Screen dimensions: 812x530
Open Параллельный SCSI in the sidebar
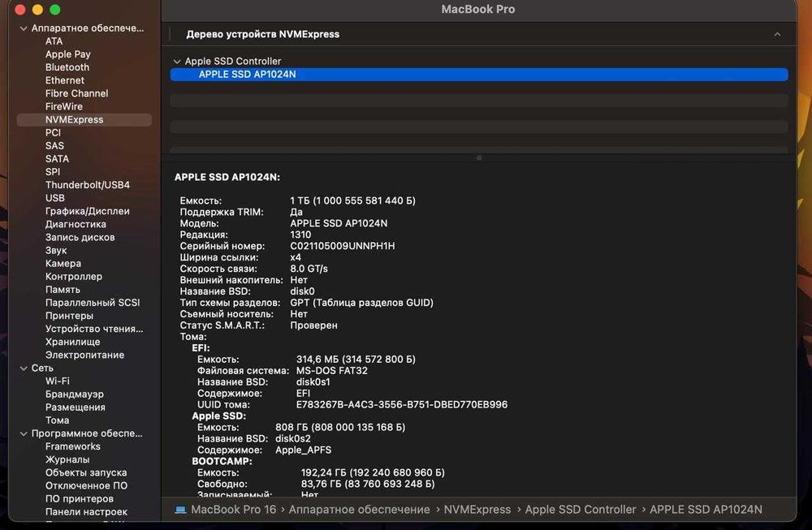(93, 303)
